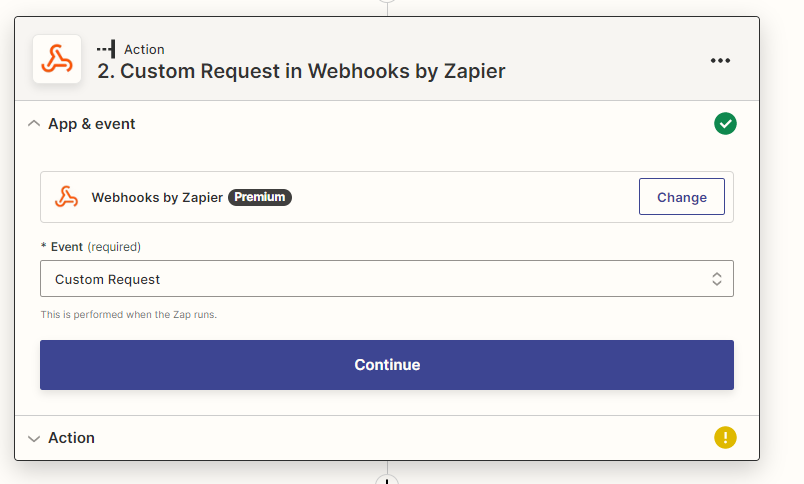Expand the Action section chevron
Image resolution: width=804 pixels, height=484 pixels.
pos(34,438)
